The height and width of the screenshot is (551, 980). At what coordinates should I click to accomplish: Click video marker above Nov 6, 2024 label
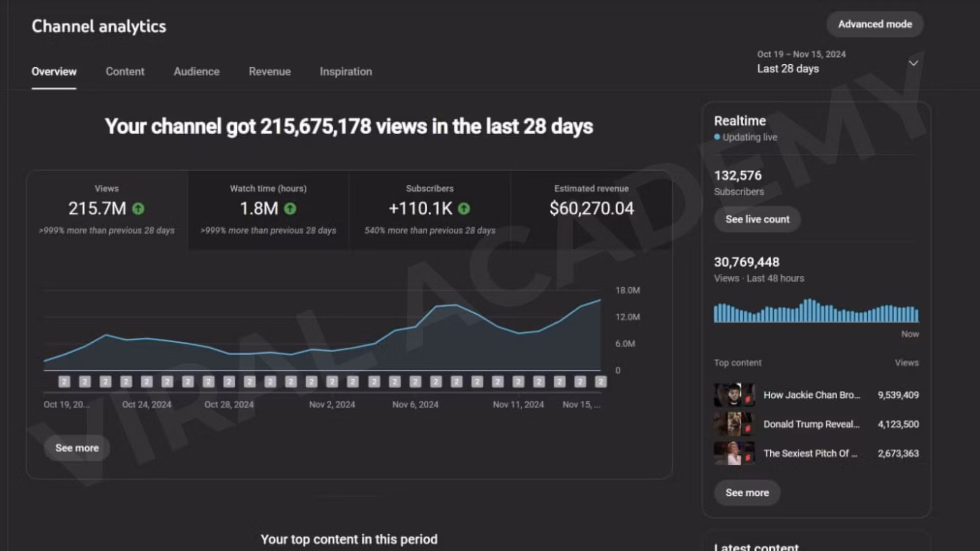coord(415,382)
